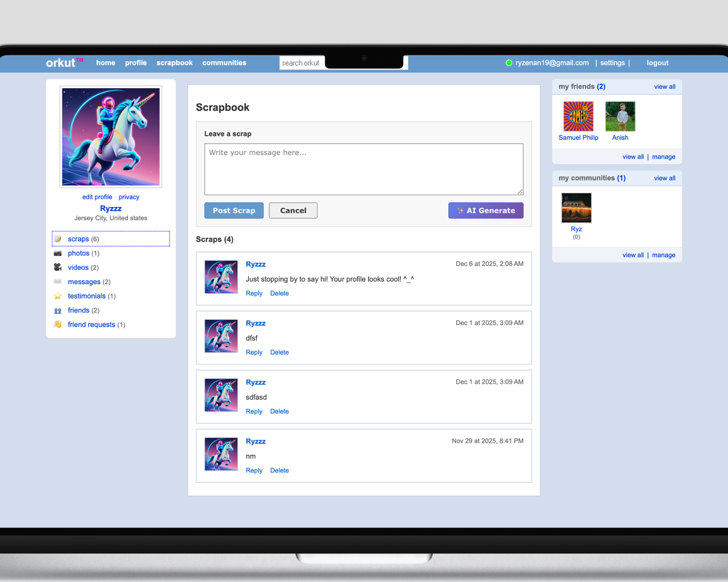
Task: Open the friends (2) sidebar link
Action: point(84,310)
